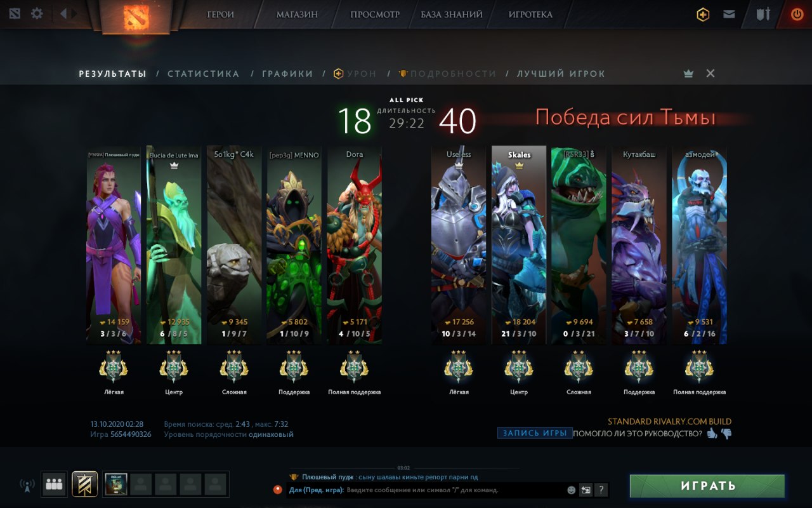The image size is (812, 508).
Task: Click the red power quit icon
Action: (x=797, y=14)
